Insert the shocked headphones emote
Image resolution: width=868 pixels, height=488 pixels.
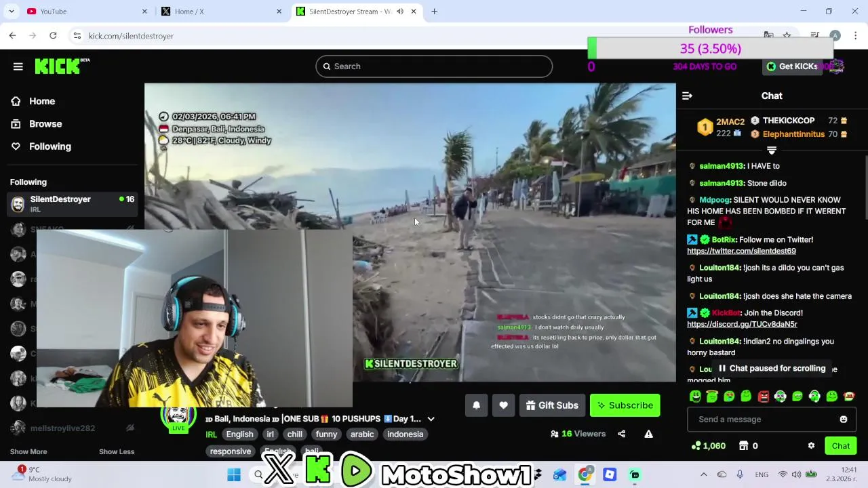pos(781,396)
